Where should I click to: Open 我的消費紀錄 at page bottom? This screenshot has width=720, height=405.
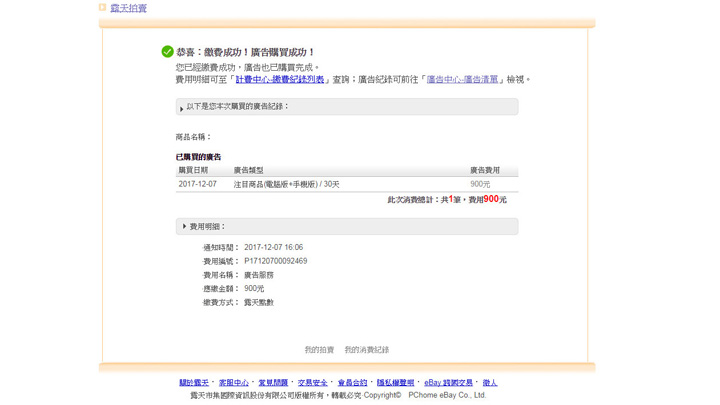pos(367,350)
